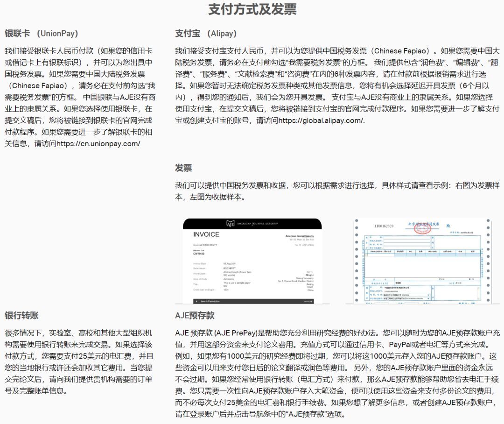Click the AJE预存款 section heading
This screenshot has width=504, height=424.
click(195, 315)
